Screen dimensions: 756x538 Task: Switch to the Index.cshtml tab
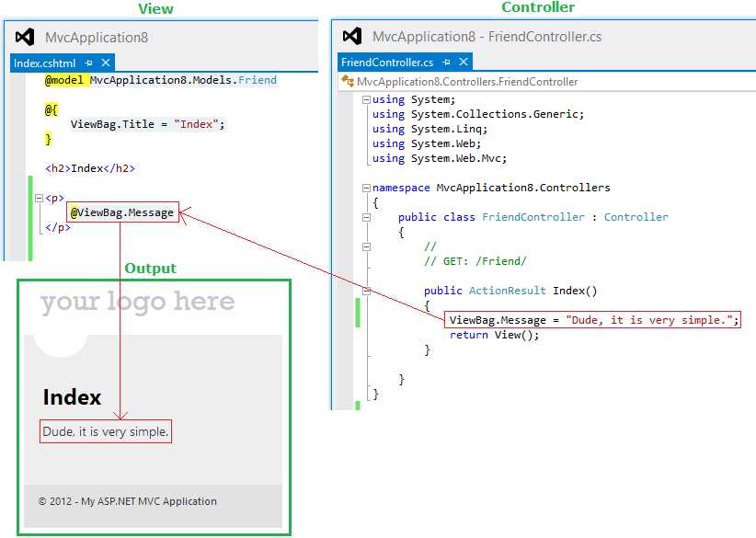coord(45,63)
